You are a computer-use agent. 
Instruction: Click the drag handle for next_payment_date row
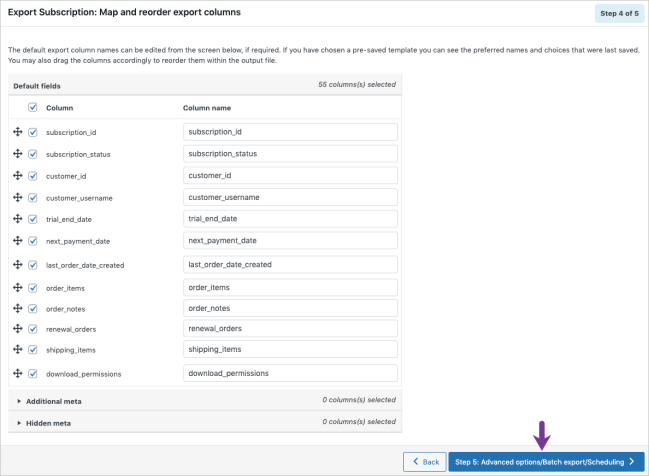[18, 241]
